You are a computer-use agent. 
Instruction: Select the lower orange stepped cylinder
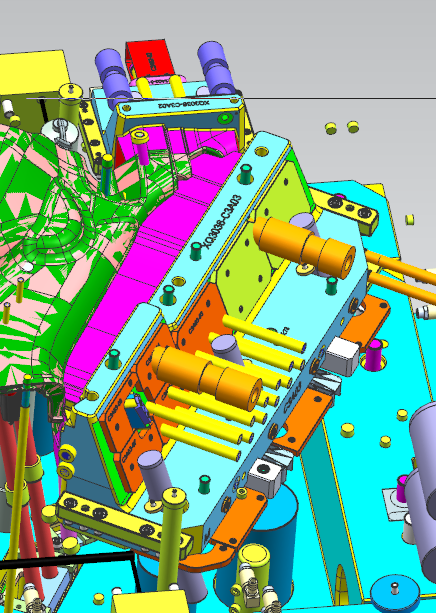tap(206, 377)
